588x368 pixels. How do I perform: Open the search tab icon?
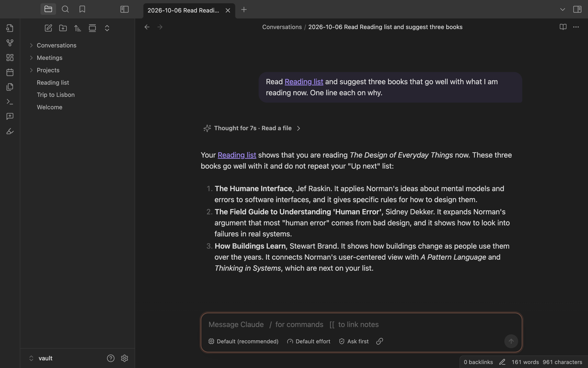click(x=65, y=9)
